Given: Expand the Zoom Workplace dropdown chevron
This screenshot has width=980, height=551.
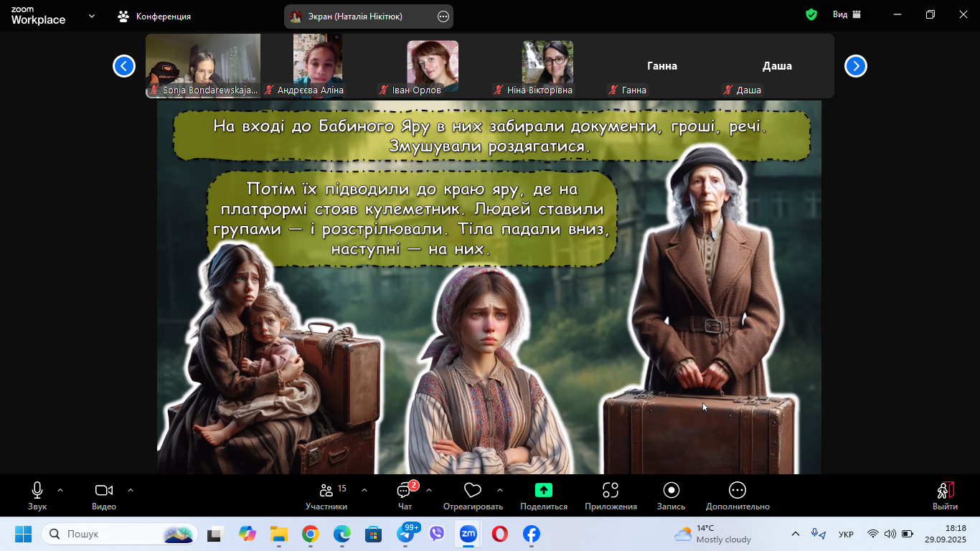Looking at the screenshot, I should (x=92, y=16).
